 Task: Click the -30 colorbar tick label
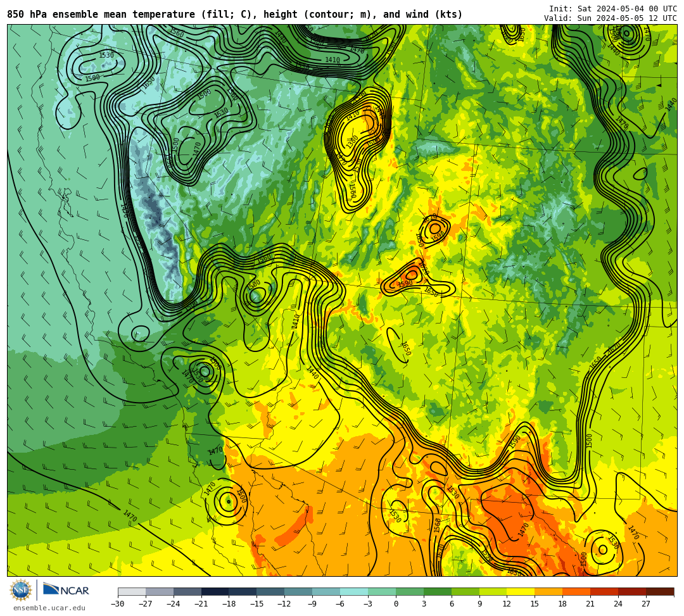coord(118,604)
